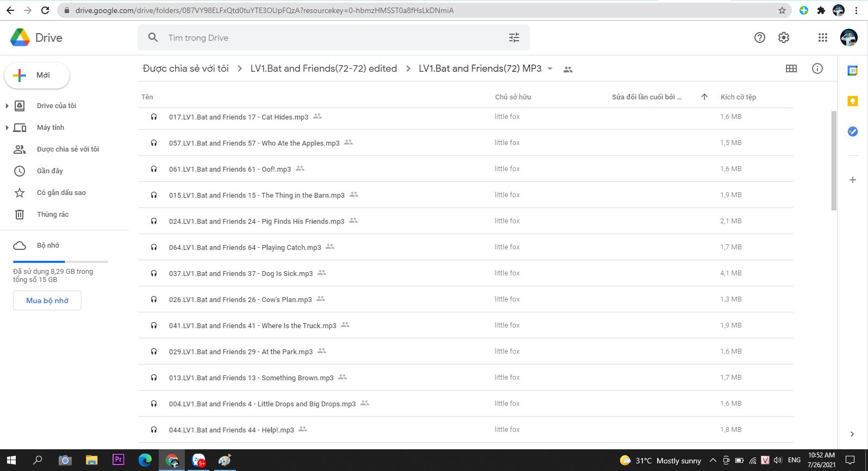
Task: Expand the Máy tính tree
Action: [7, 128]
